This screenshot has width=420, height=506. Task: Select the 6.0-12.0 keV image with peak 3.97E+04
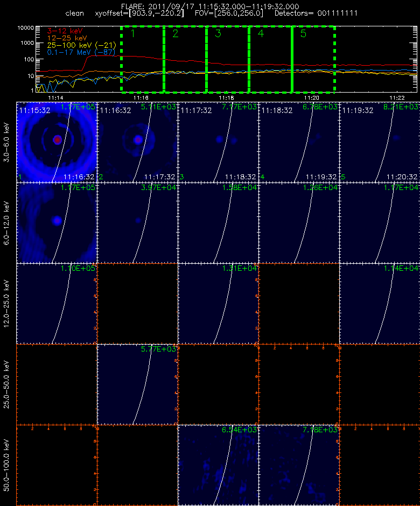pos(137,223)
